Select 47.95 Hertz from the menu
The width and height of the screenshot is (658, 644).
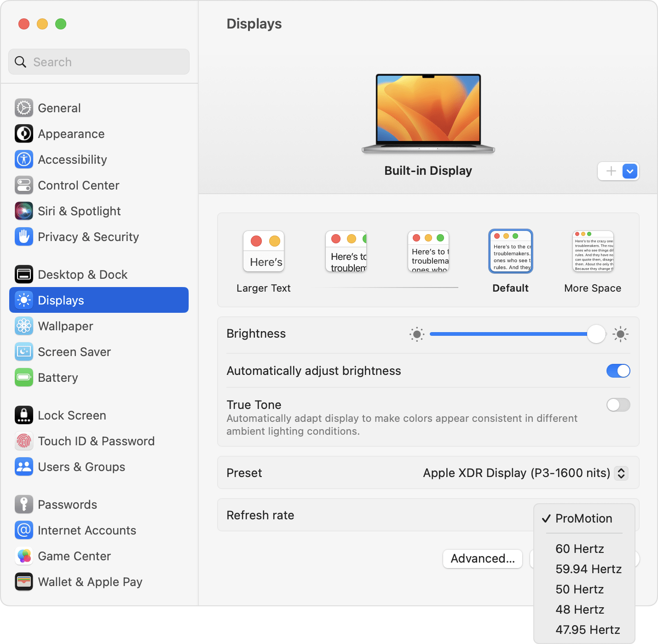[x=588, y=629]
